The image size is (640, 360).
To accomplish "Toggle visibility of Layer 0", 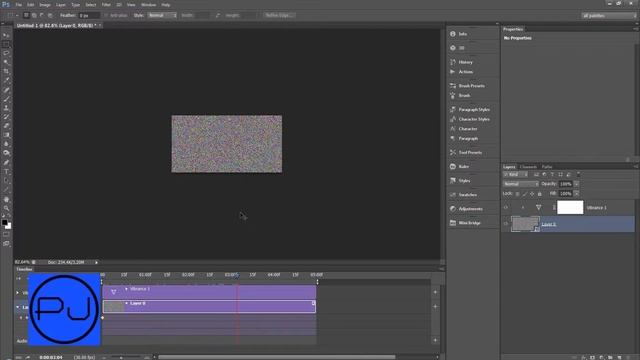I will pyautogui.click(x=506, y=224).
